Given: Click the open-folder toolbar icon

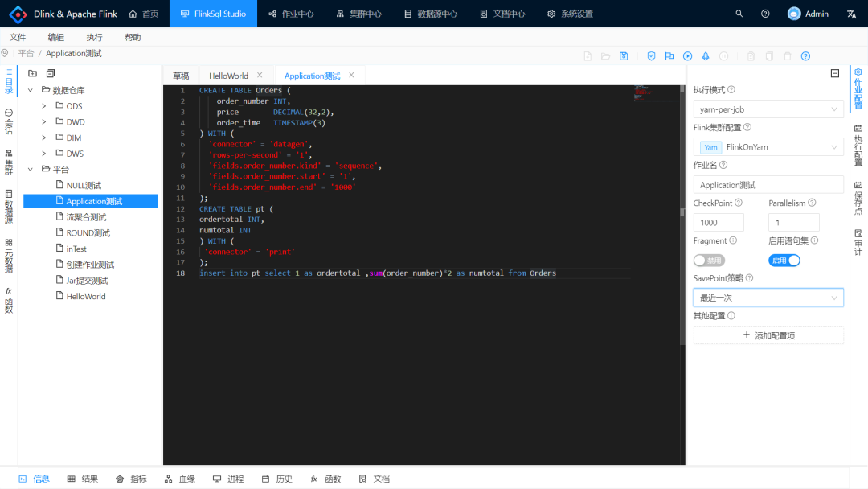Looking at the screenshot, I should click(x=606, y=56).
